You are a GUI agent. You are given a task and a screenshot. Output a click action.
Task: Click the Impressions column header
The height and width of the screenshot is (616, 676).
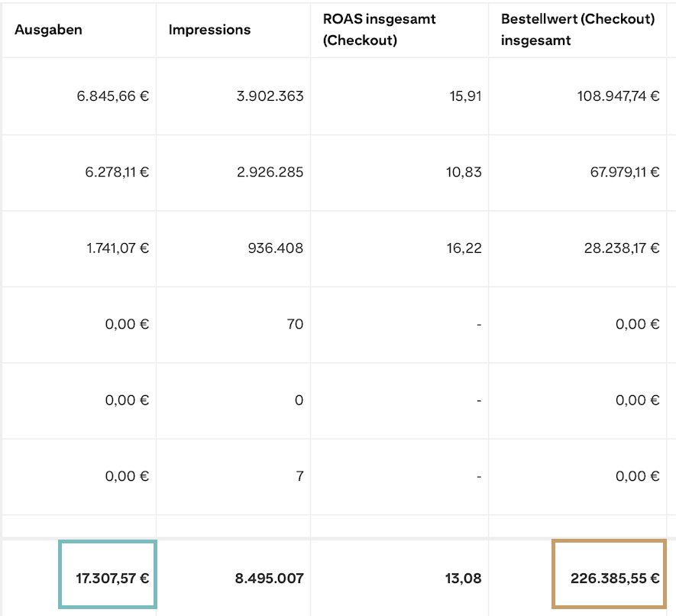coord(209,31)
